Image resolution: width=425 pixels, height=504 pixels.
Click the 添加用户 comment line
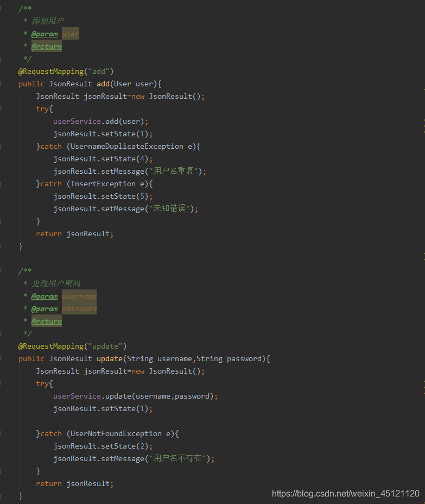pos(43,21)
